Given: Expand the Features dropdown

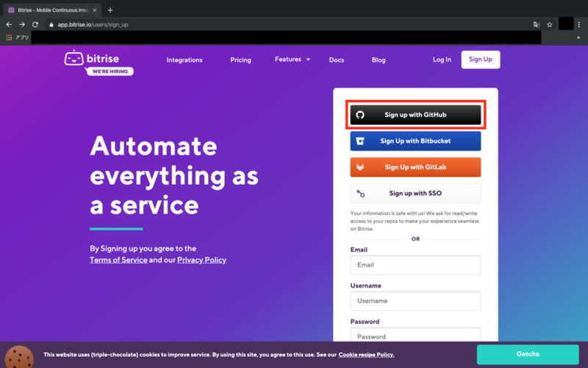Looking at the screenshot, I should click(x=293, y=60).
